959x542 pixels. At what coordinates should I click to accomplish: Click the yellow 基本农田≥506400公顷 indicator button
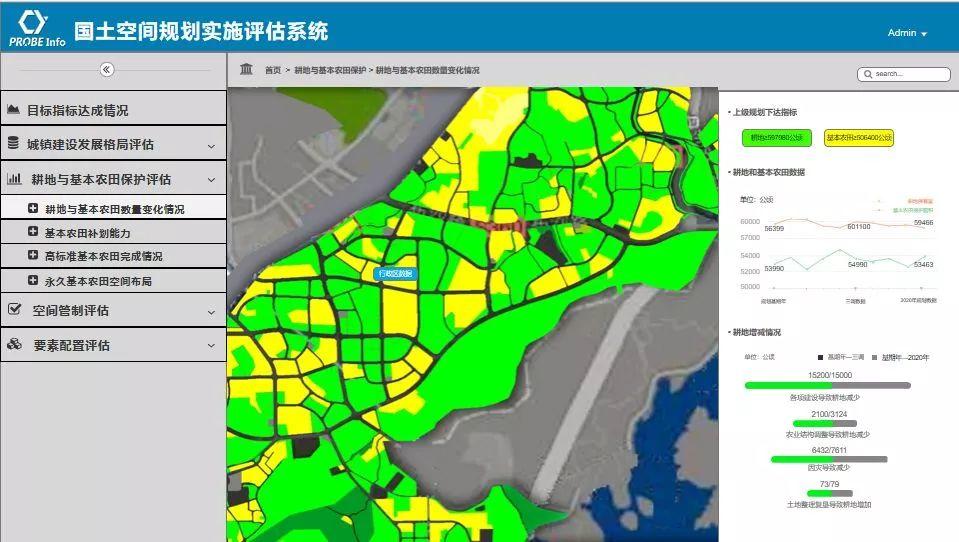pos(859,138)
